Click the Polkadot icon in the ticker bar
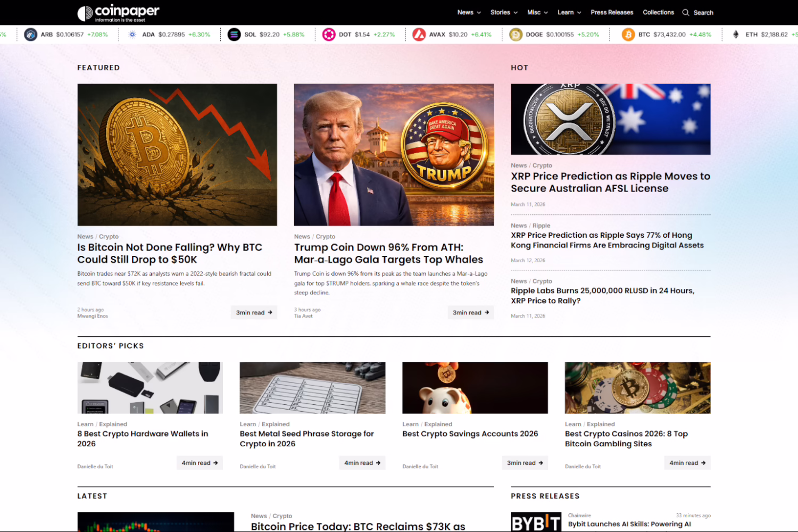 coord(329,34)
